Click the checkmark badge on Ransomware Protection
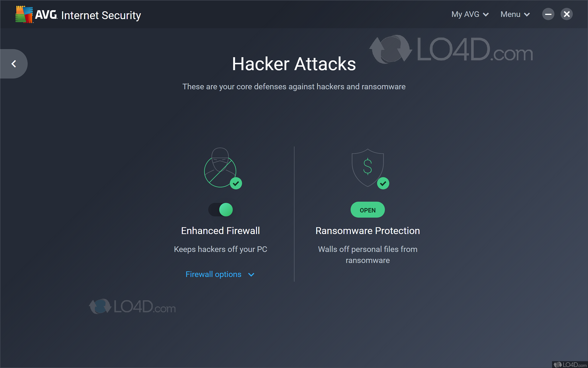Viewport: 588px width, 368px height. (383, 183)
